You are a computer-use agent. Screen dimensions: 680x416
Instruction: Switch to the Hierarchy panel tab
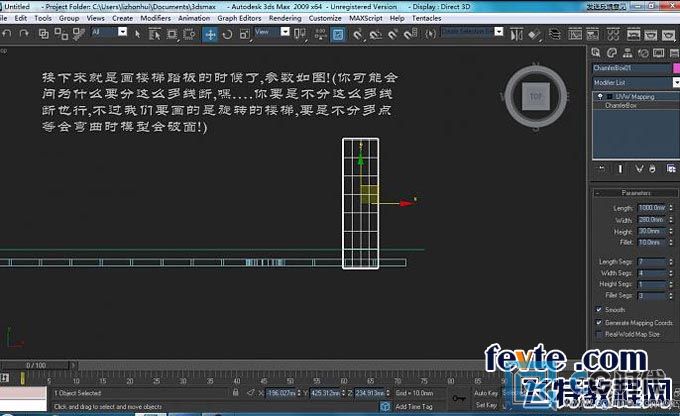[x=628, y=53]
